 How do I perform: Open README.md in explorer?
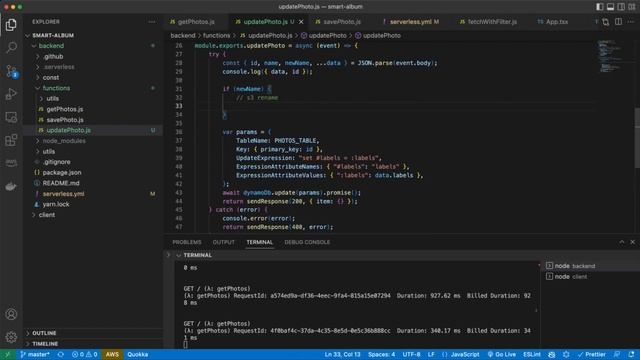click(93, 183)
